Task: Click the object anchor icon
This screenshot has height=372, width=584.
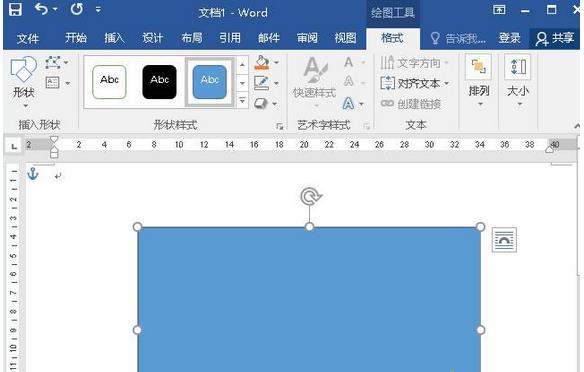Action: pos(33,174)
